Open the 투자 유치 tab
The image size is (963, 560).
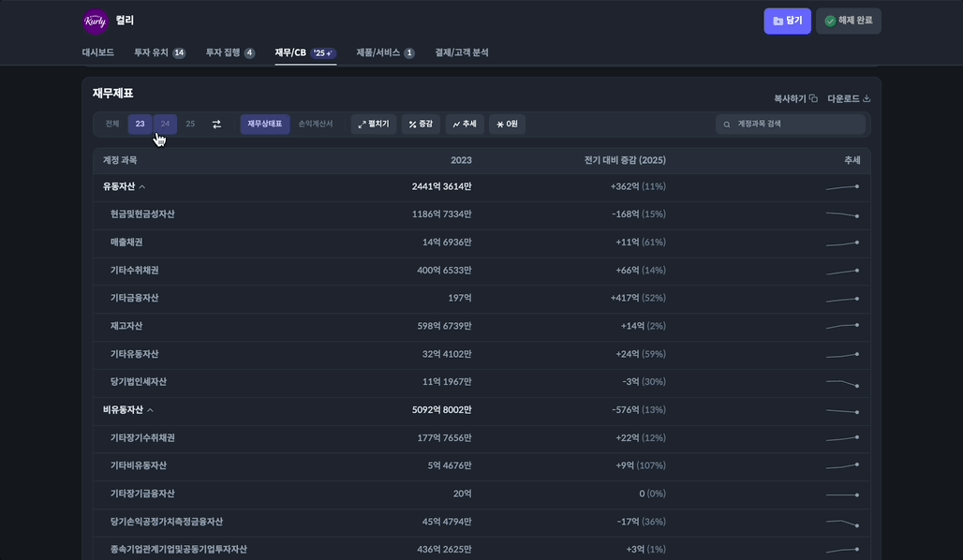158,53
